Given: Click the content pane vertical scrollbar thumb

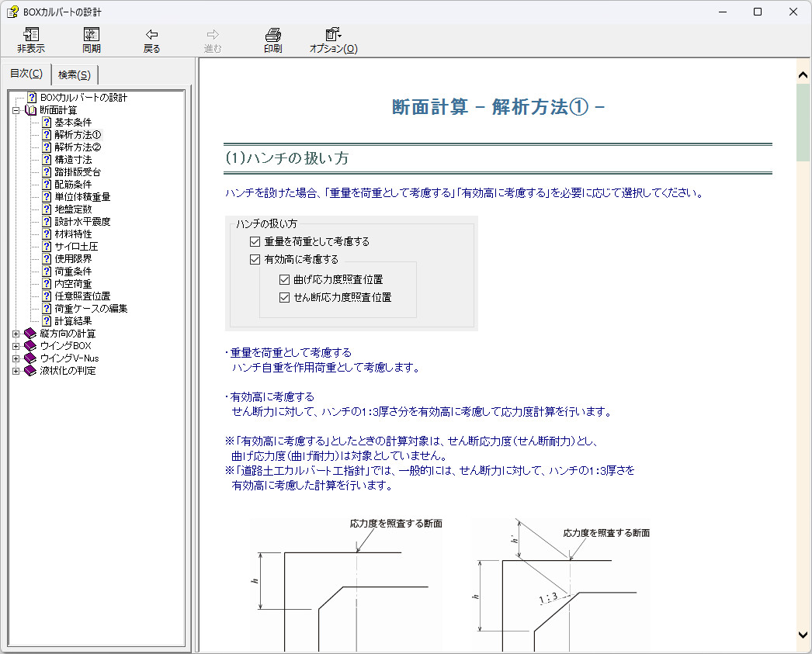Looking at the screenshot, I should (803, 122).
